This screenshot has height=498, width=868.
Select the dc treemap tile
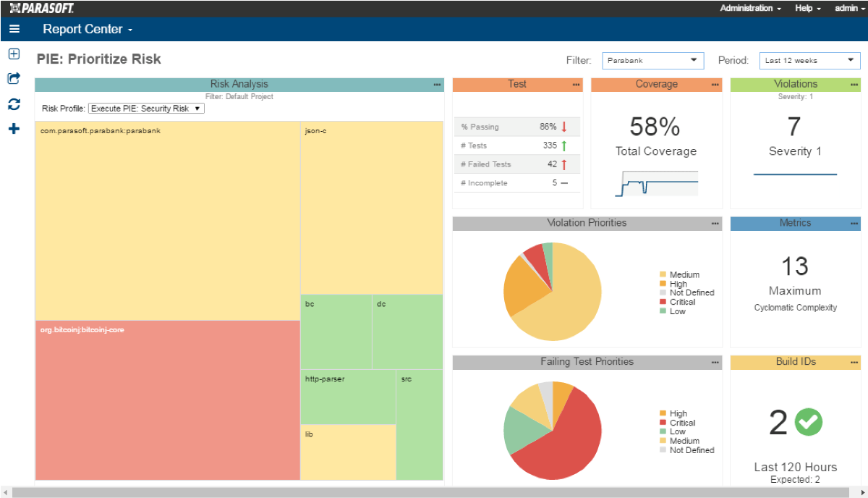click(x=407, y=332)
